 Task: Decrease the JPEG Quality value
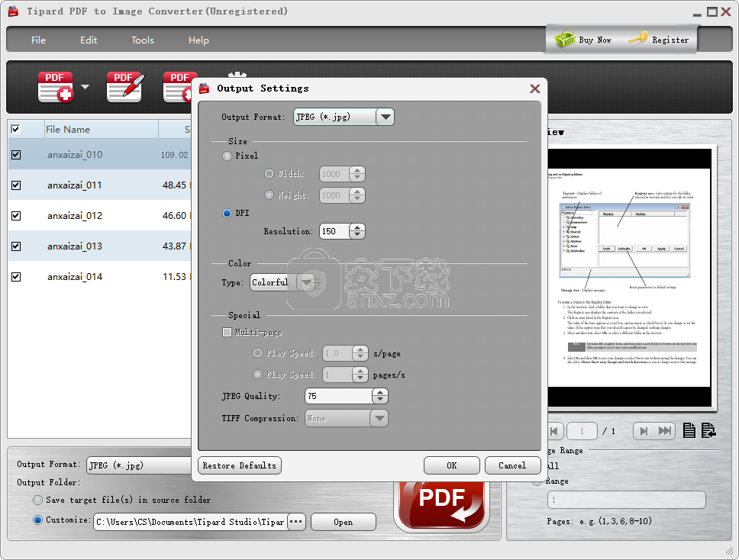380,400
